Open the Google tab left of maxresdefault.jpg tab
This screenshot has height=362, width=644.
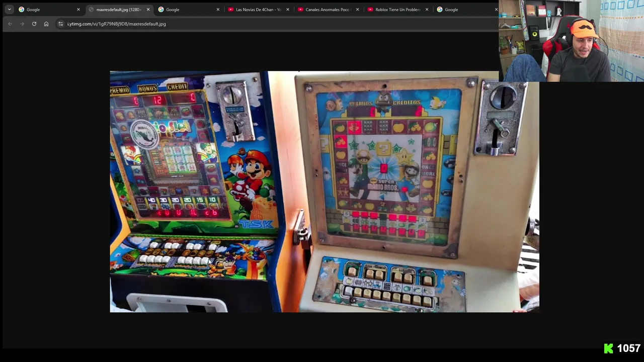tap(49, 10)
